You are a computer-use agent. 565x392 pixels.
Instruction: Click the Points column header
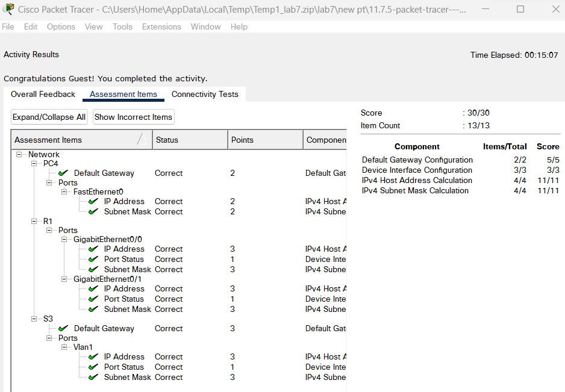[266, 140]
